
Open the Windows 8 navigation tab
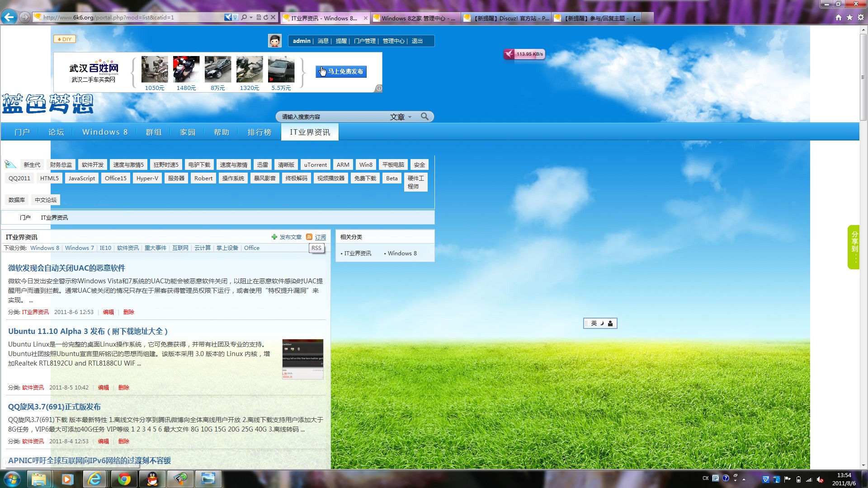105,132
